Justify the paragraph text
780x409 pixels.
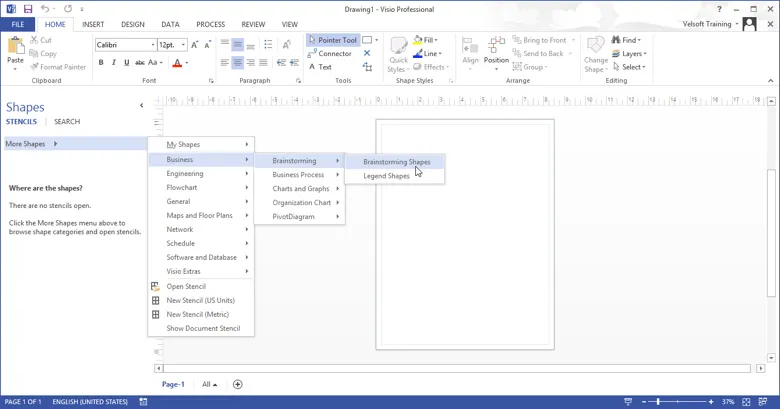(x=263, y=62)
